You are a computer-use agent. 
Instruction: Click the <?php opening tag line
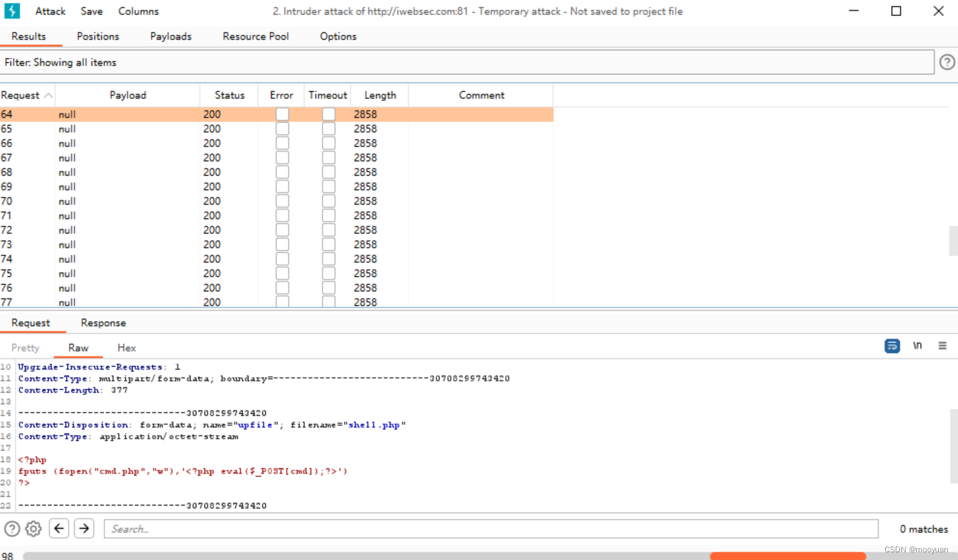32,460
